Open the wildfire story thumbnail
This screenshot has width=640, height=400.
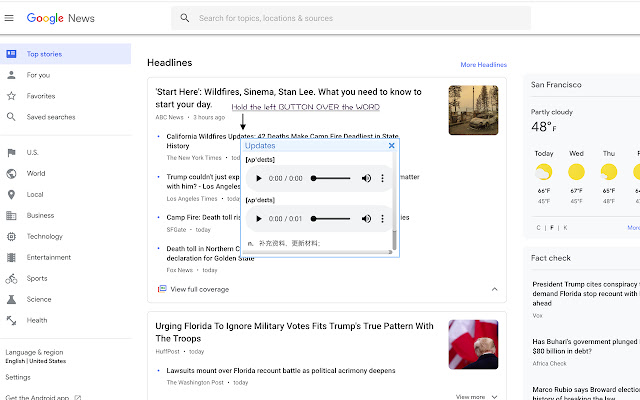pos(473,110)
